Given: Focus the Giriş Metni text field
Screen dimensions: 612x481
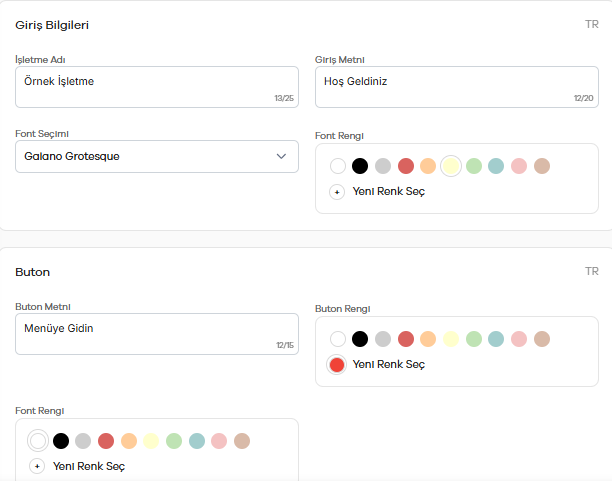Looking at the screenshot, I should pos(457,87).
